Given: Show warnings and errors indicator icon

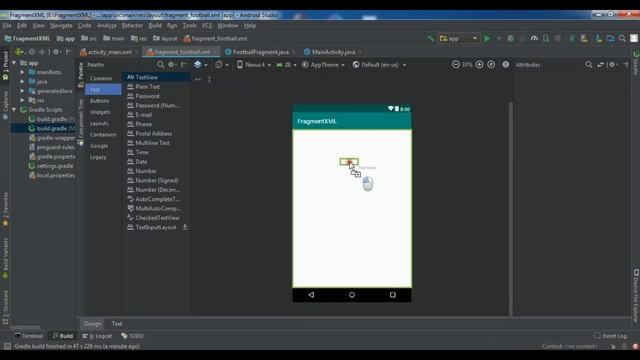Looking at the screenshot, I should (505, 64).
